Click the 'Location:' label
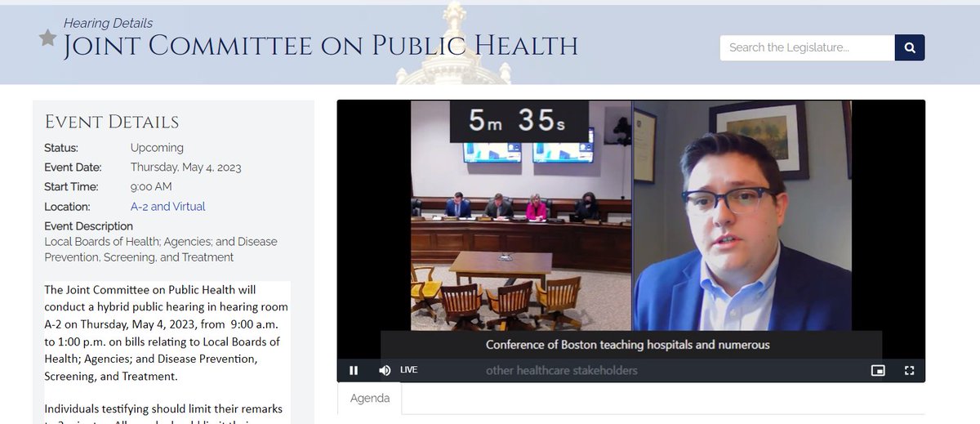 tap(67, 207)
